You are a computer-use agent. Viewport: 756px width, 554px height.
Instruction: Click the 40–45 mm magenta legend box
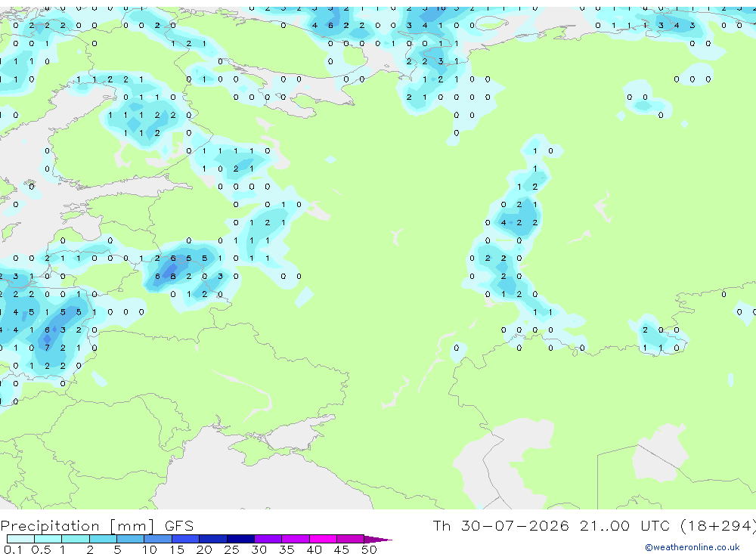(323, 539)
